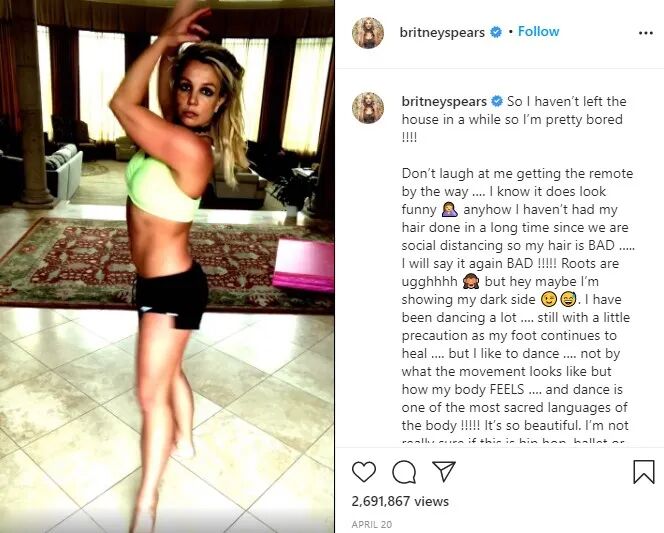This screenshot has width=664, height=533.
Task: Click the winking face emoji
Action: pos(549,300)
